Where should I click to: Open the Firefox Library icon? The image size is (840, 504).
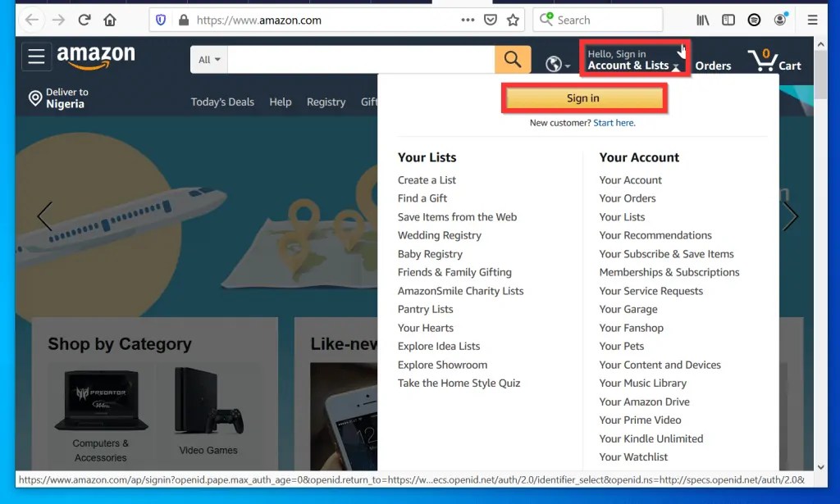click(701, 20)
